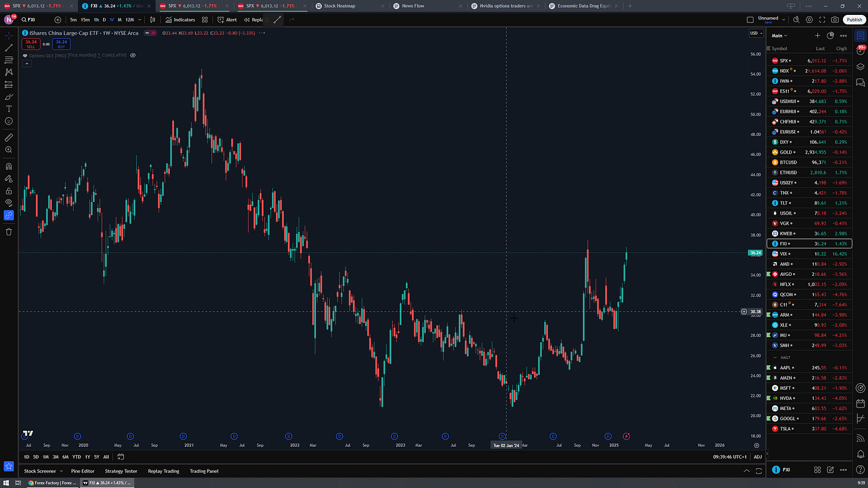Select the weekly W timeframe
Viewport: 868px width, 488px height.
[x=111, y=20]
